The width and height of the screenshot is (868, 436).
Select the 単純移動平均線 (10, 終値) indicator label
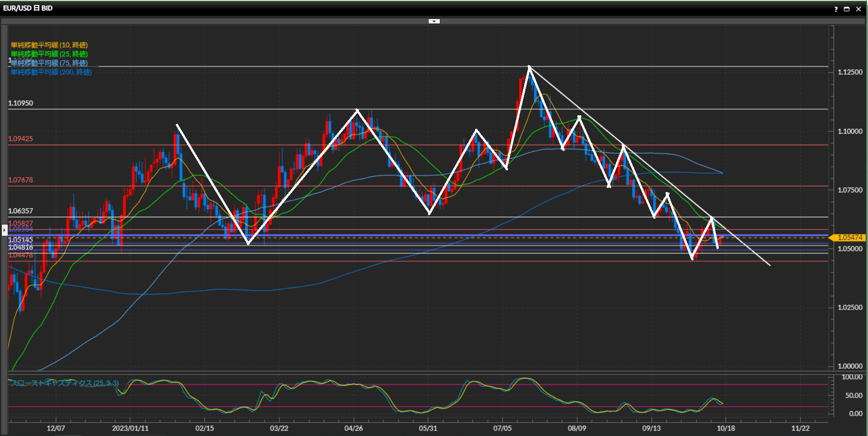click(49, 45)
